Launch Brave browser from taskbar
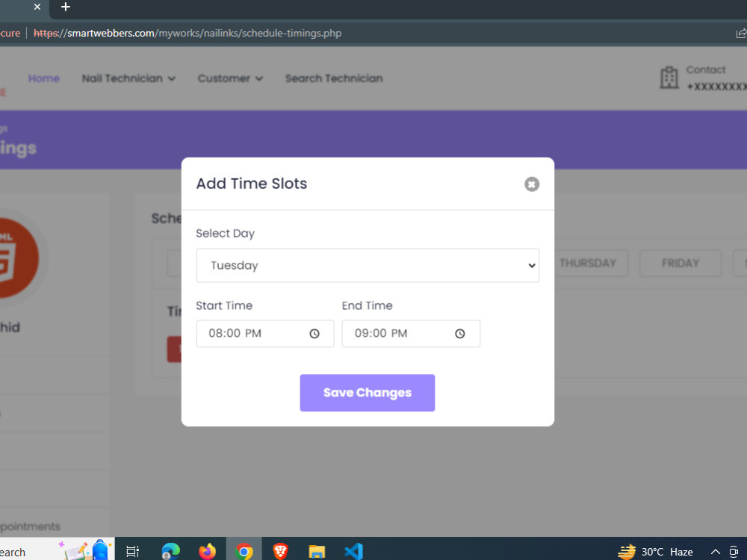The width and height of the screenshot is (747, 560). click(281, 551)
